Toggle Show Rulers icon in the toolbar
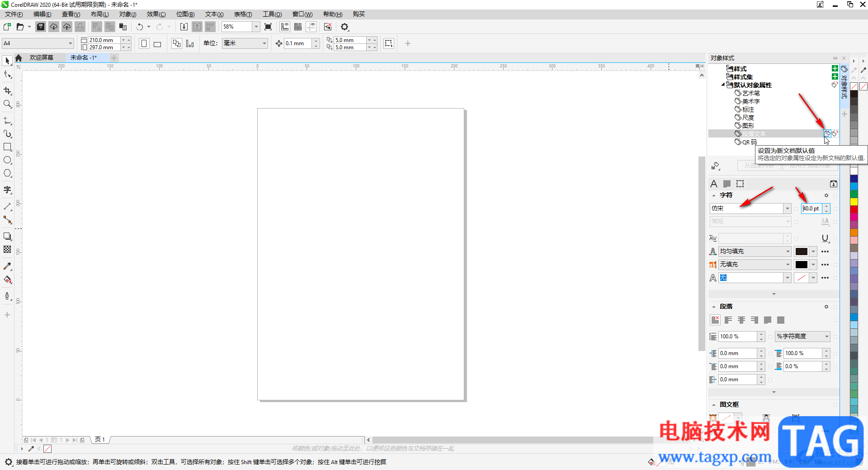This screenshot has height=470, width=868. [x=285, y=27]
